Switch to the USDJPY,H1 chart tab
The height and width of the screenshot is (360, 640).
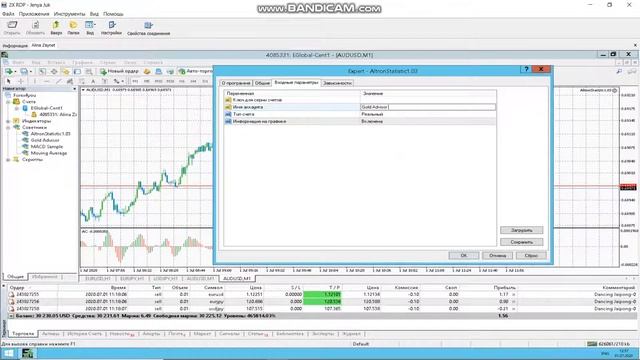(x=165, y=278)
